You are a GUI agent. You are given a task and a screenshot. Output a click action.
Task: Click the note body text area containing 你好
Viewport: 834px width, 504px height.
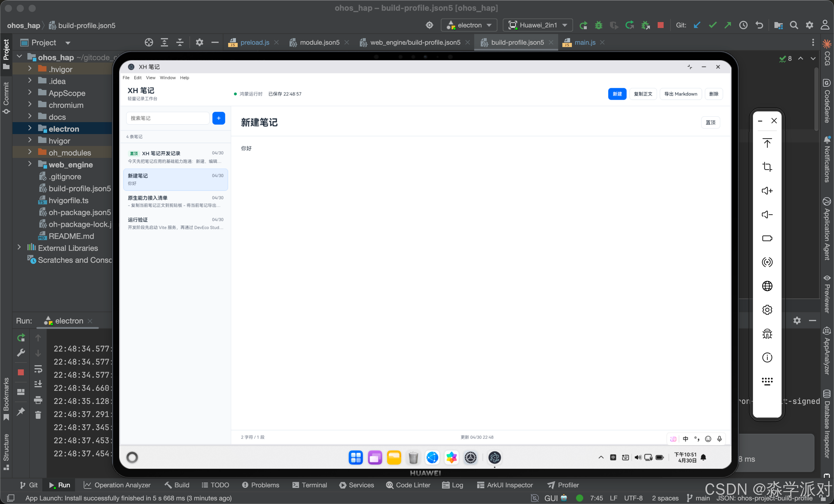481,283
